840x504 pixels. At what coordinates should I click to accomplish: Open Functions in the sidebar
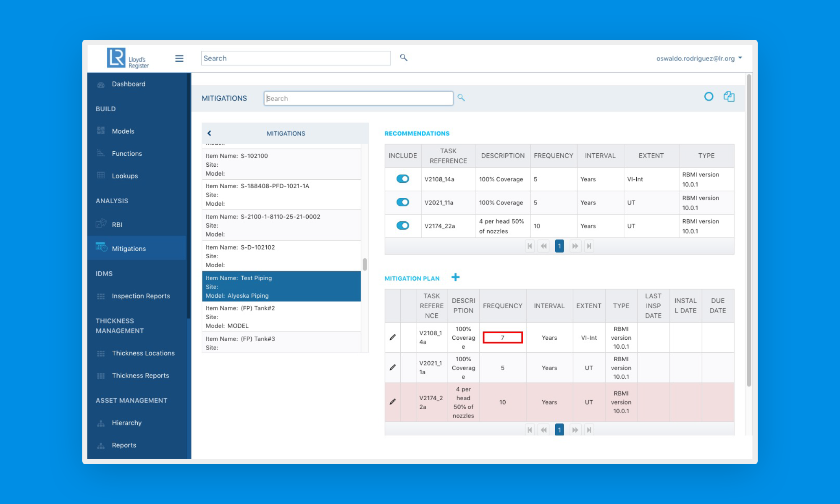click(127, 153)
